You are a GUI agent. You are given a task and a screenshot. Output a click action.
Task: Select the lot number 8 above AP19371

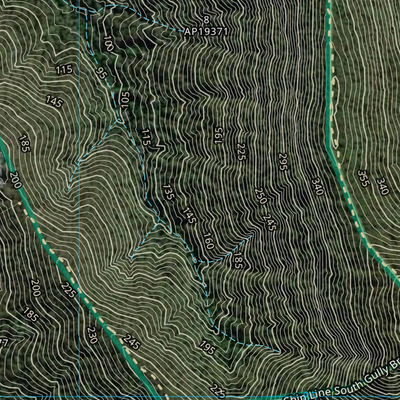(206, 20)
